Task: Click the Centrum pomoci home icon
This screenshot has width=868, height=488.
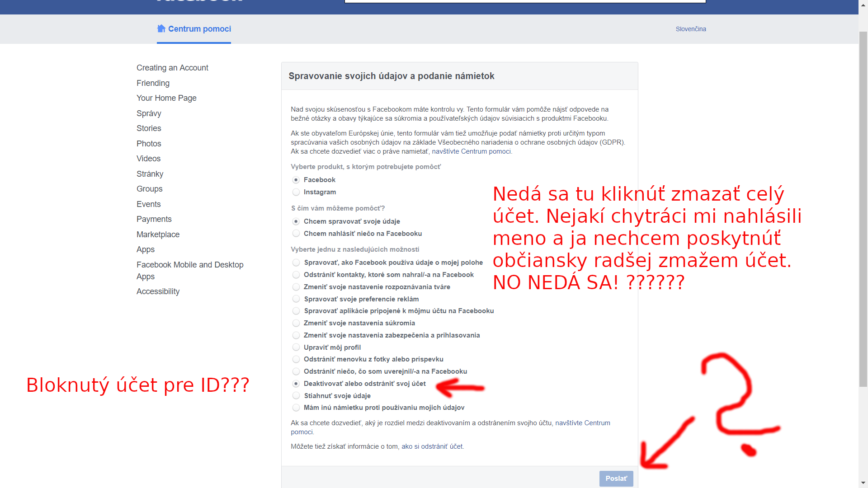Action: point(161,28)
